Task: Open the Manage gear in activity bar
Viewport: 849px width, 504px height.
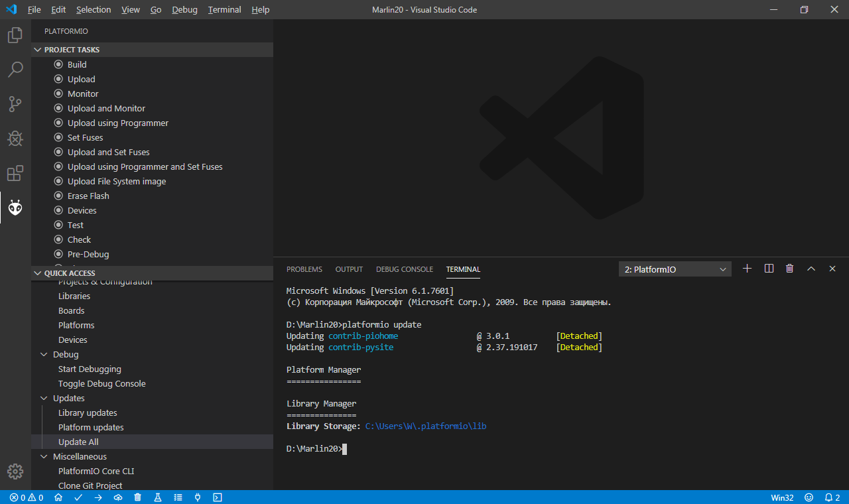Action: (15, 472)
